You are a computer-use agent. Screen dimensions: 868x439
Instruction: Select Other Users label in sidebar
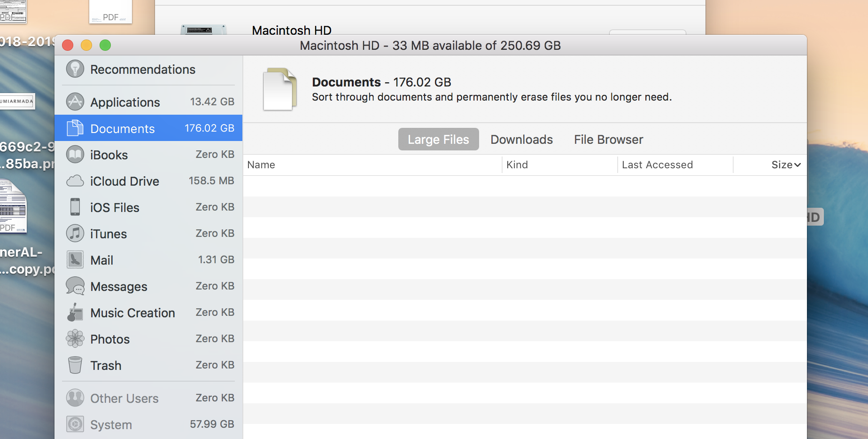[124, 398]
